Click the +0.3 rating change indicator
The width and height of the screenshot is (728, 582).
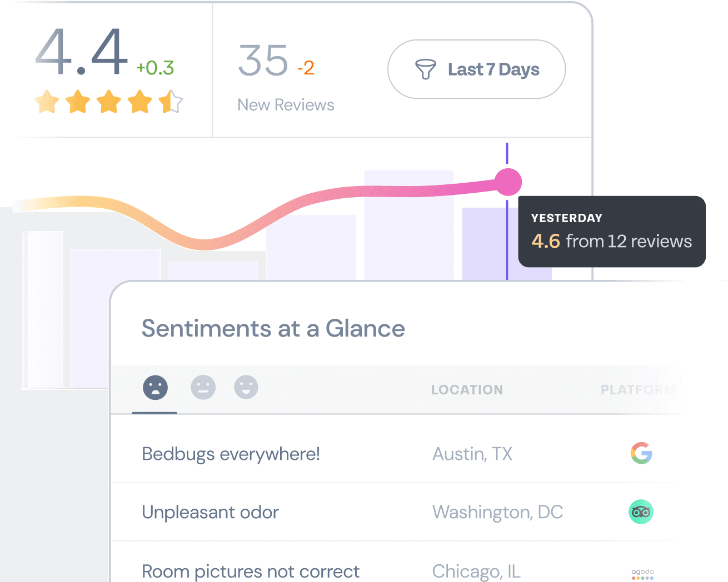155,68
